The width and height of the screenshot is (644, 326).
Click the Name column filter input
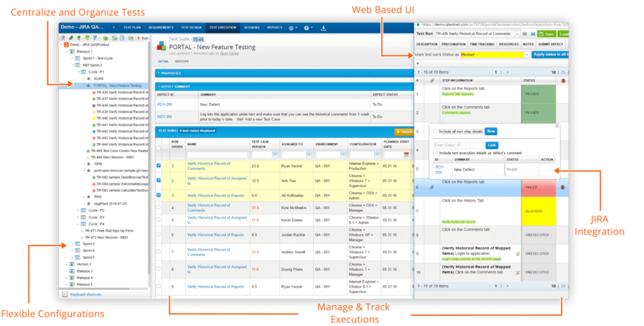coord(217,155)
